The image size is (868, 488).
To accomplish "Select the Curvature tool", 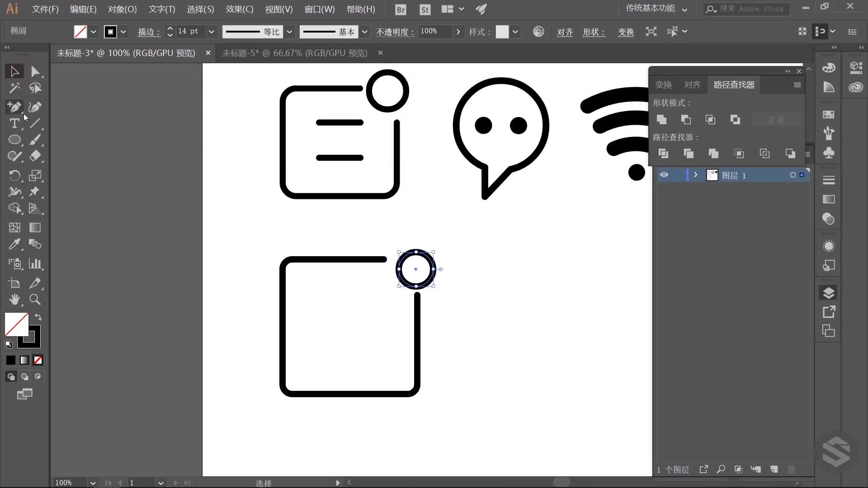I will 35,107.
